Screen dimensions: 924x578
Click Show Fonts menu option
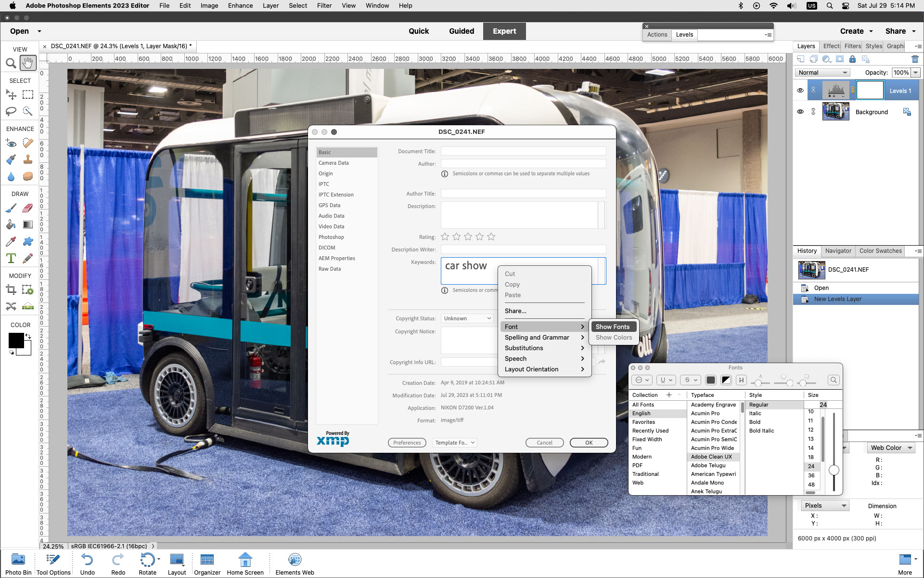click(x=612, y=326)
